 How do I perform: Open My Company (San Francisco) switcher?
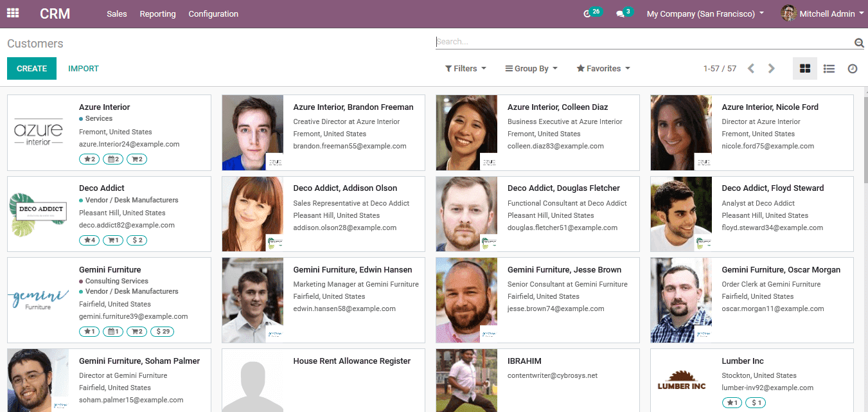pos(705,13)
